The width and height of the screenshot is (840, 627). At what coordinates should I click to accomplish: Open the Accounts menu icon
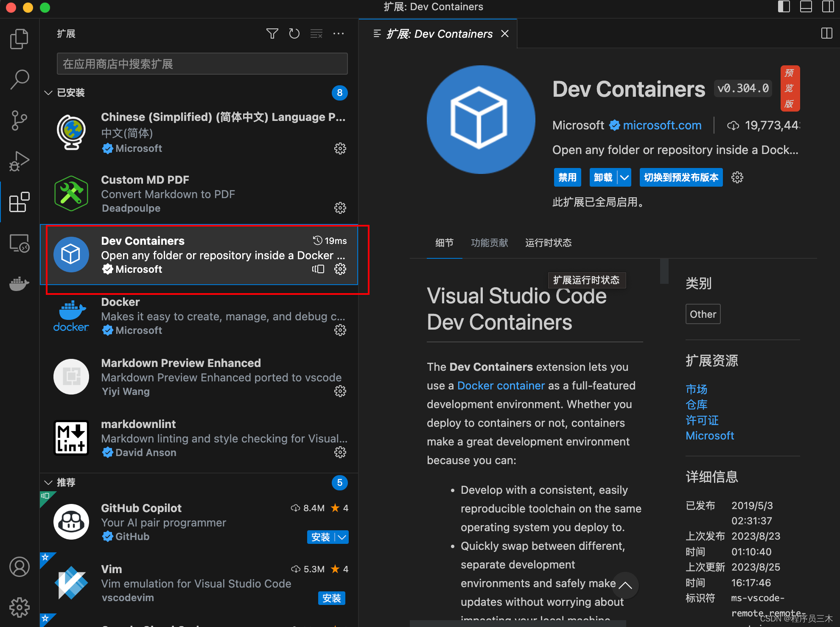coord(19,567)
